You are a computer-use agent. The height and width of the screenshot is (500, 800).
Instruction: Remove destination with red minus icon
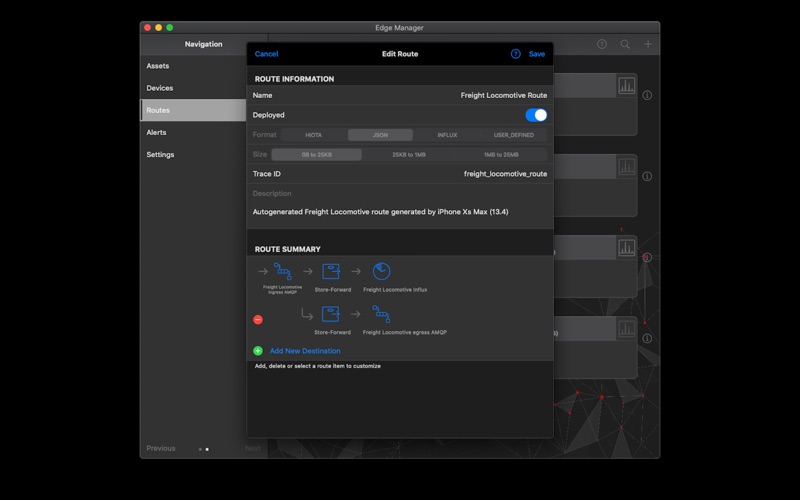(258, 319)
